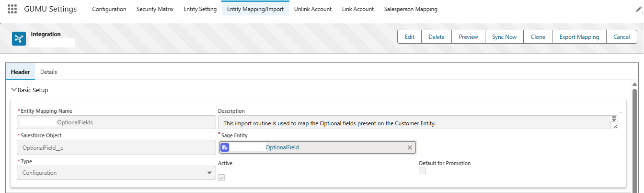Enable the Default for Promotion checkbox

(x=422, y=171)
